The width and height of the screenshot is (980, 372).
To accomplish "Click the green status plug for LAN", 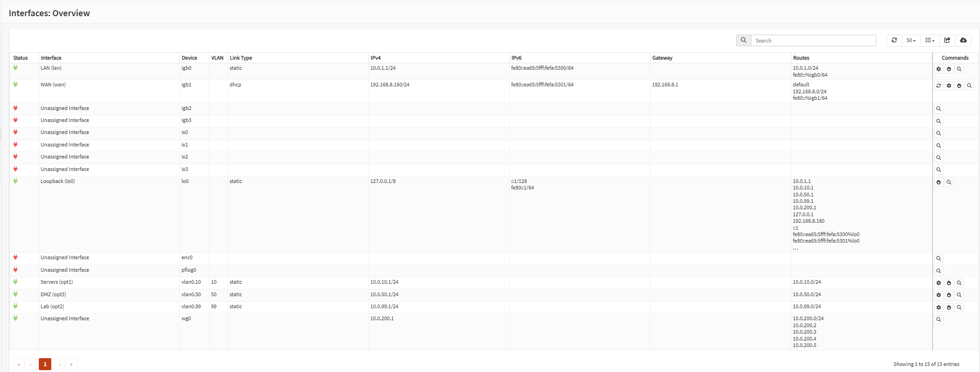I will [x=15, y=68].
